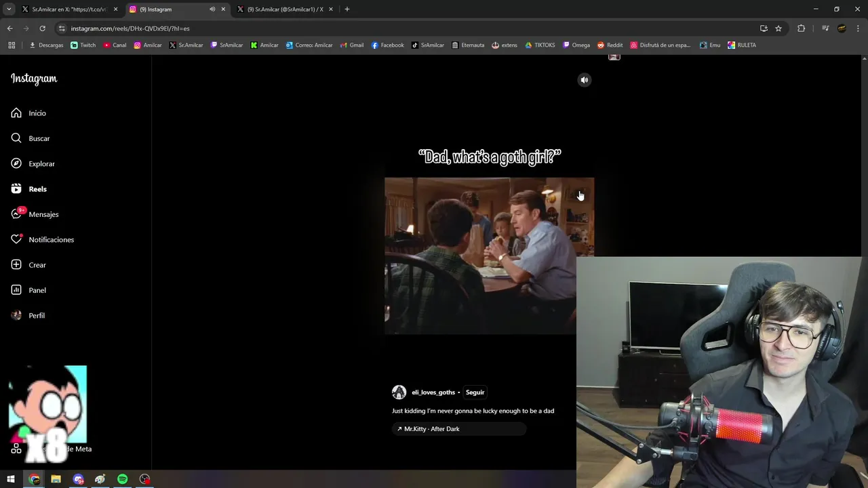Image resolution: width=868 pixels, height=488 pixels.
Task: Open Discord from the taskbar
Action: (x=78, y=479)
